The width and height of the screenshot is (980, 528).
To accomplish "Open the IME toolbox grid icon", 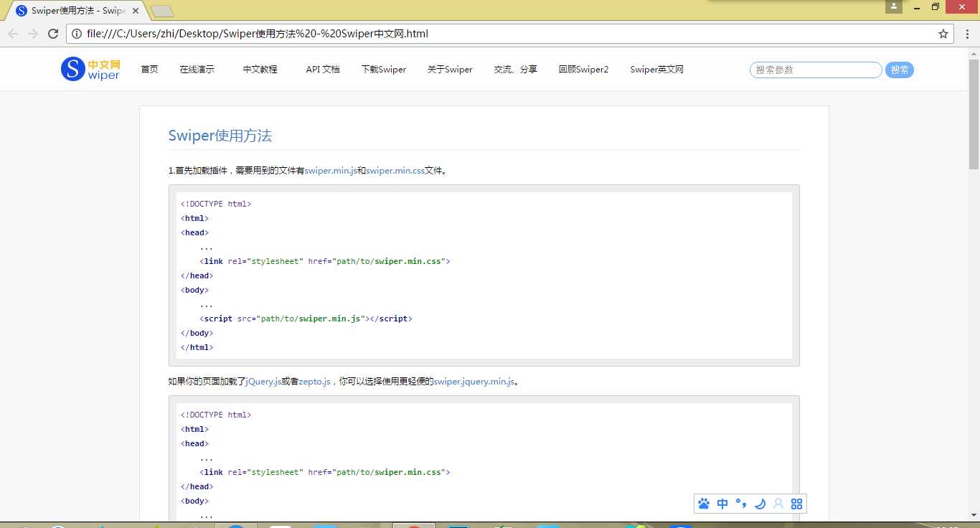I will coord(796,504).
